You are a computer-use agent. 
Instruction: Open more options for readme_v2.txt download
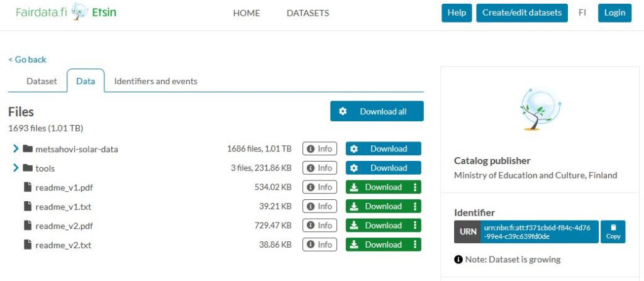pyautogui.click(x=415, y=245)
